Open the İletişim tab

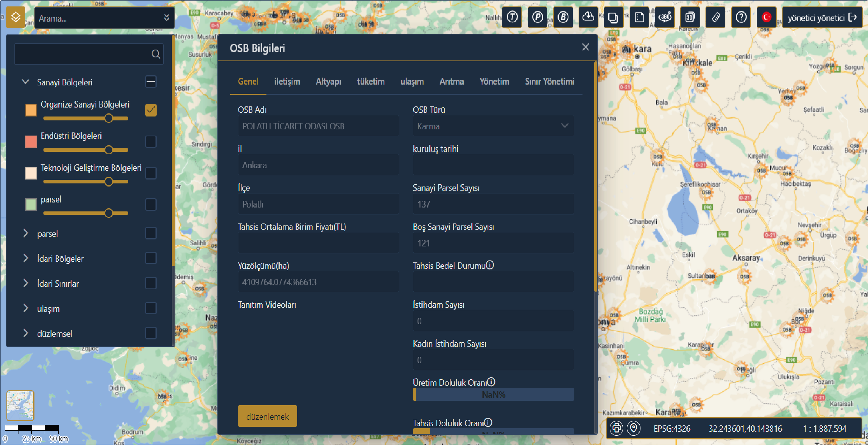pyautogui.click(x=287, y=81)
